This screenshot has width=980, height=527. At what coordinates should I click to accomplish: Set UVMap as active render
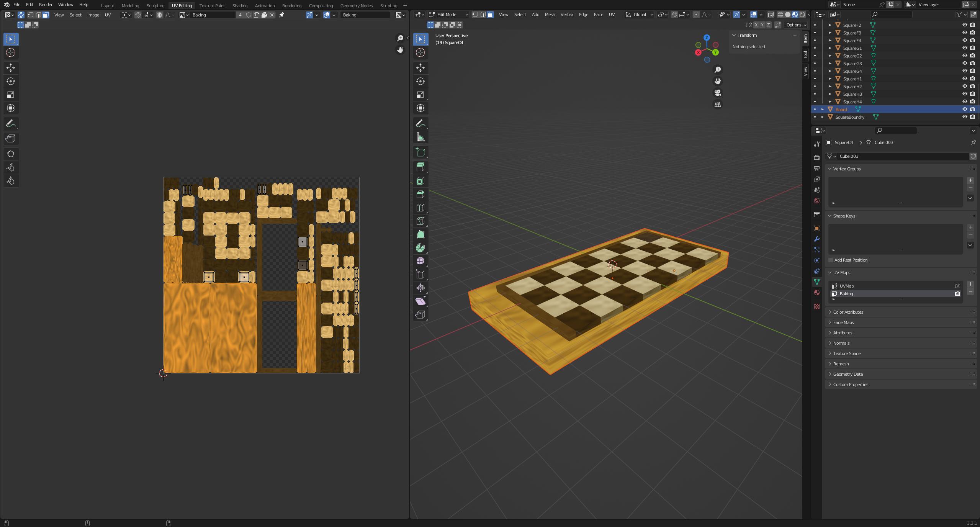tap(957, 286)
